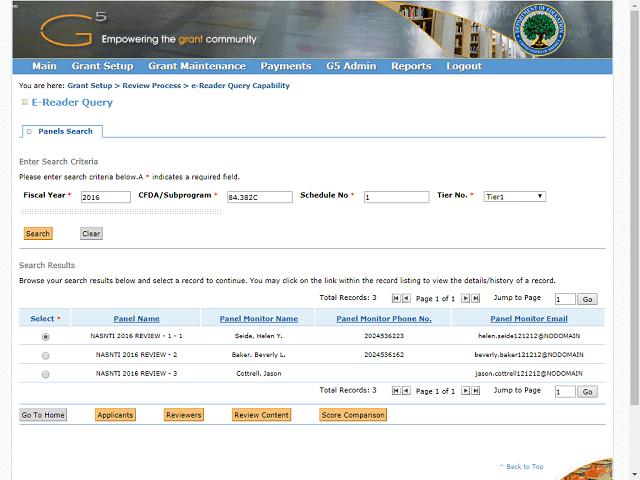Click email helen.seide121212@NODOMAIN

[529, 336]
